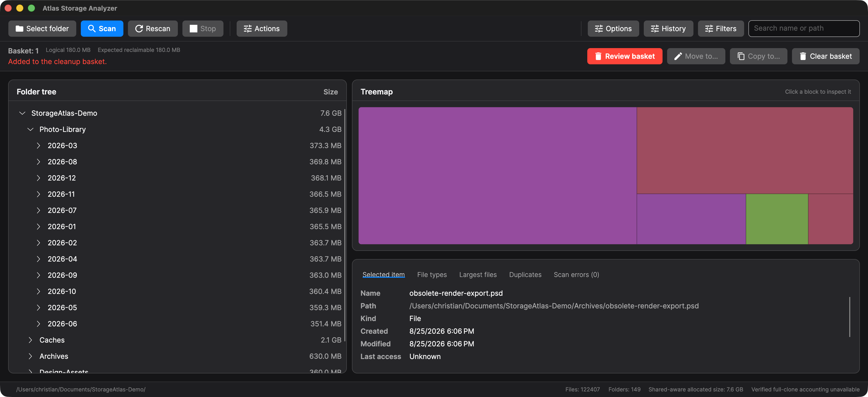Switch to the File types tab
Viewport: 868px width, 397px height.
432,275
